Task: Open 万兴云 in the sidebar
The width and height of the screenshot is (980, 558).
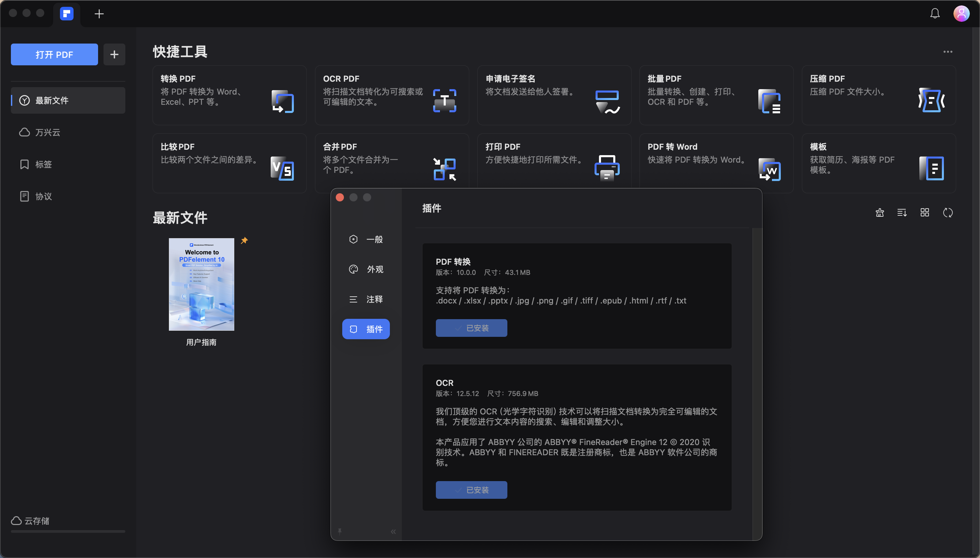Action: (x=68, y=132)
